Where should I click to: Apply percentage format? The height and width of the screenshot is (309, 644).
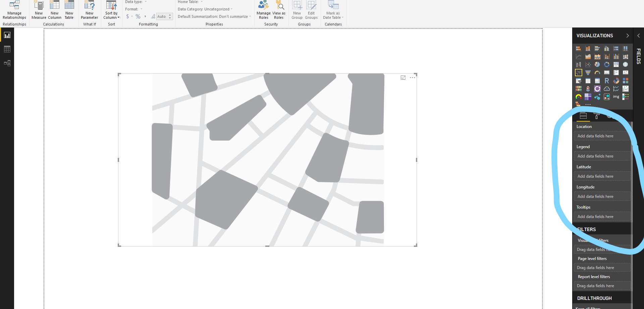138,16
